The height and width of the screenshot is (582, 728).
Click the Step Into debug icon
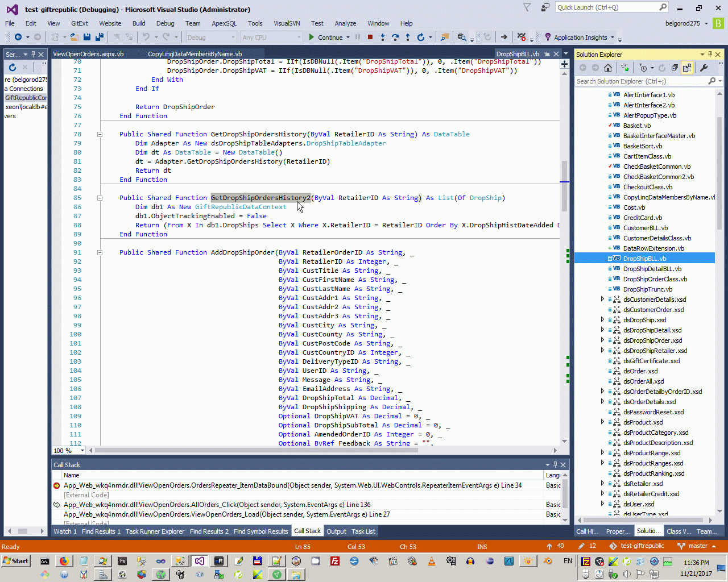[x=383, y=38]
